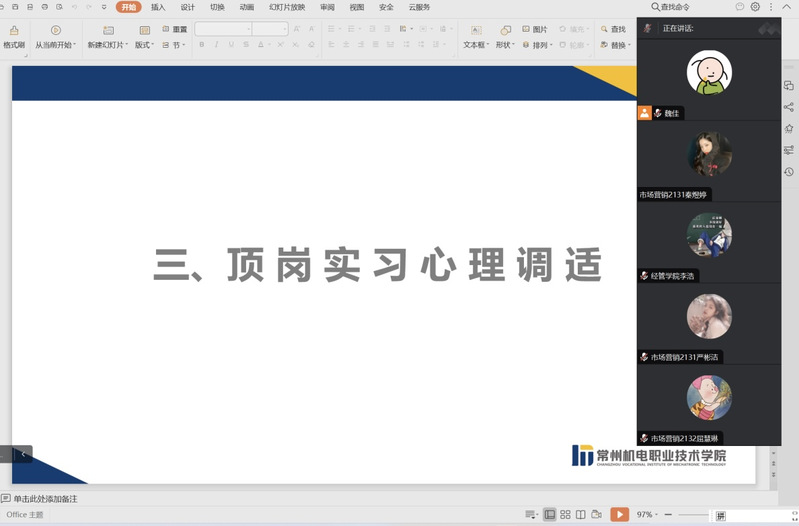Click 单击此处添加备注 to add notes
The width and height of the screenshot is (799, 526).
(x=45, y=498)
